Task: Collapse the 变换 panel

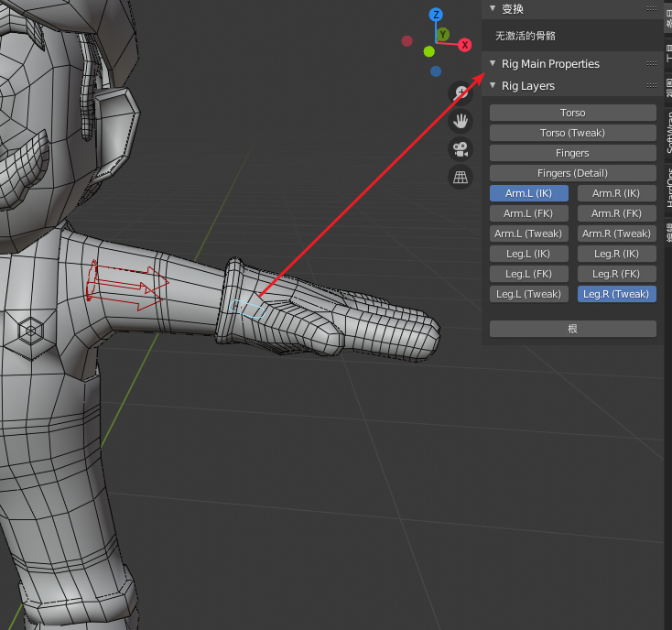Action: (493, 8)
